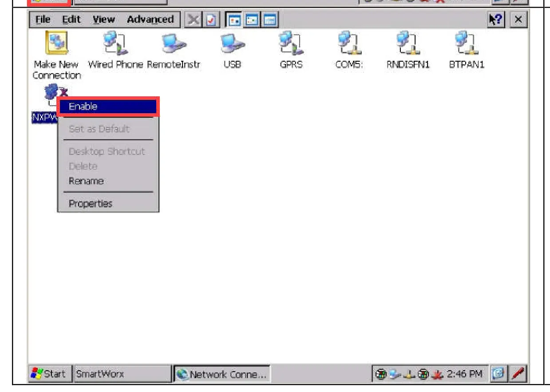
Task: Open the Edit menu
Action: point(71,20)
